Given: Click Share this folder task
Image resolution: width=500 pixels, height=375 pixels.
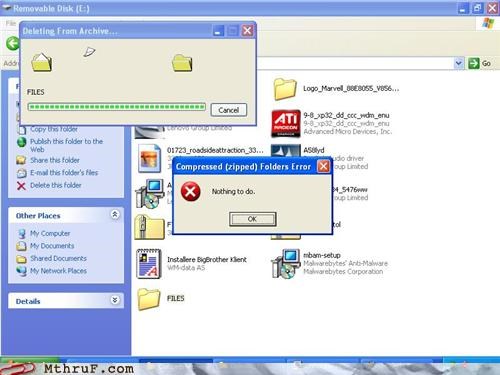Looking at the screenshot, I should coord(55,160).
